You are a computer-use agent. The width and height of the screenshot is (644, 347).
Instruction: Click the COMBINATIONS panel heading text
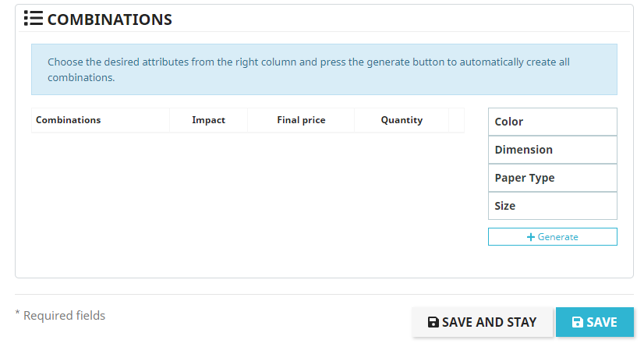110,19
